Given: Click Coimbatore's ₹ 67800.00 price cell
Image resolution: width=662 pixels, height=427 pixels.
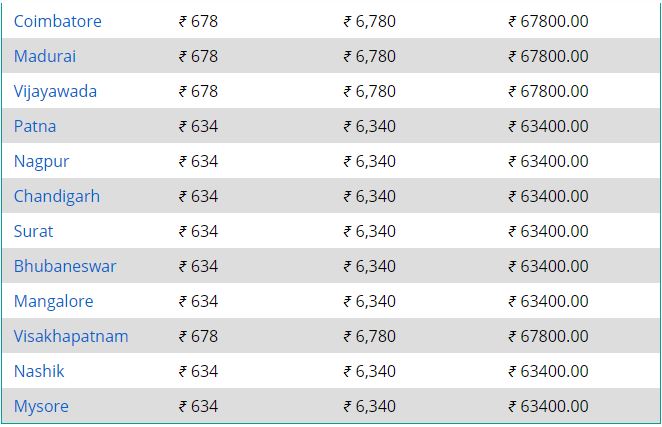Looking at the screenshot, I should 548,21.
